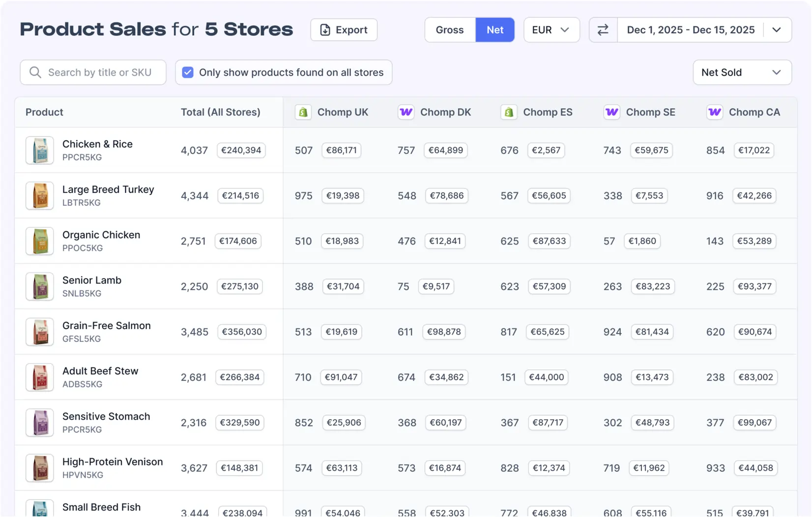Click the WooCommerce icon for Chomp SE
This screenshot has height=517, width=812.
(611, 112)
